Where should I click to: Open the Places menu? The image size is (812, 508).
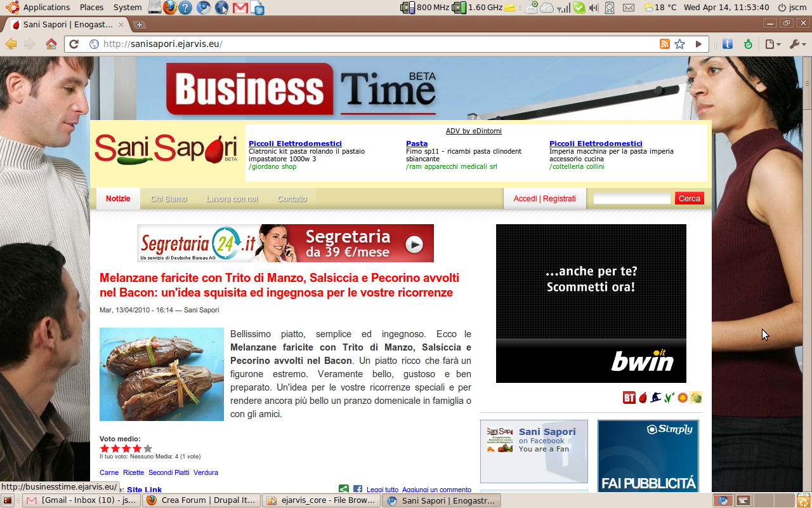[92, 8]
